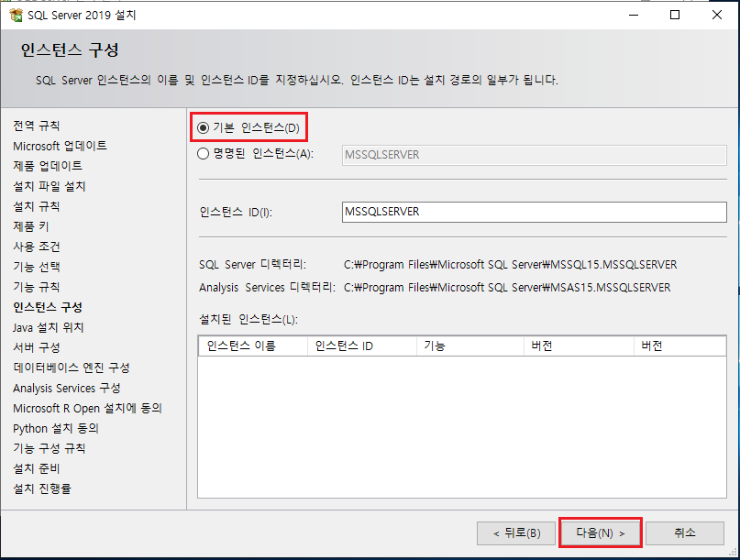Select the 데이터베이스 엔진 구성 step
Viewport: 740px width, 560px height.
[72, 368]
